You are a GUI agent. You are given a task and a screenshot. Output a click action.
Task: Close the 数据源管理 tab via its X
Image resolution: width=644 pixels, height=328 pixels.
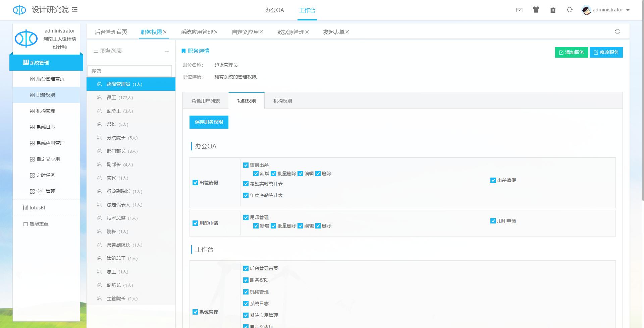[x=307, y=32]
